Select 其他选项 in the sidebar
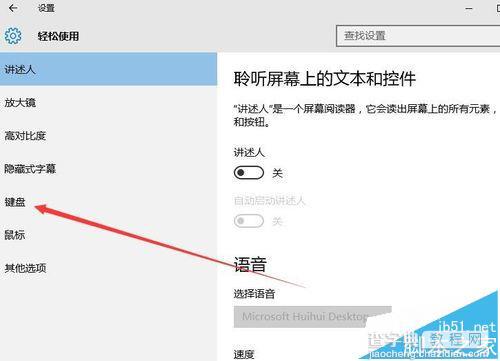Image resolution: width=500 pixels, height=361 pixels. [108, 268]
